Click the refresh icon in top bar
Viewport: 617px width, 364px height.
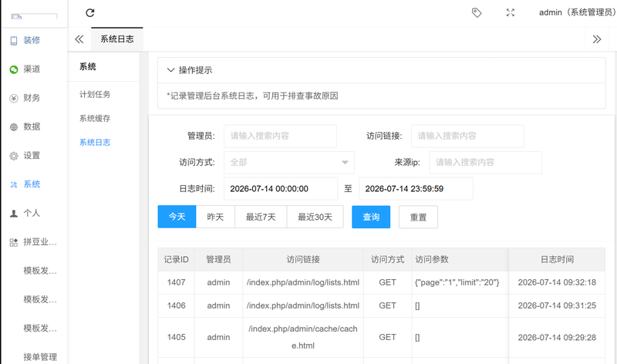tap(90, 12)
